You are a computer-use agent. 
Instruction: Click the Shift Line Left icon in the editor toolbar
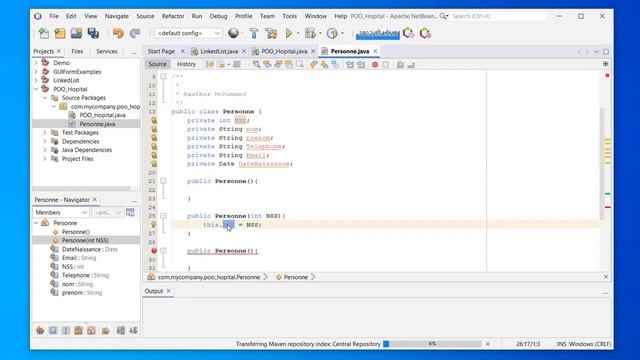click(x=350, y=64)
